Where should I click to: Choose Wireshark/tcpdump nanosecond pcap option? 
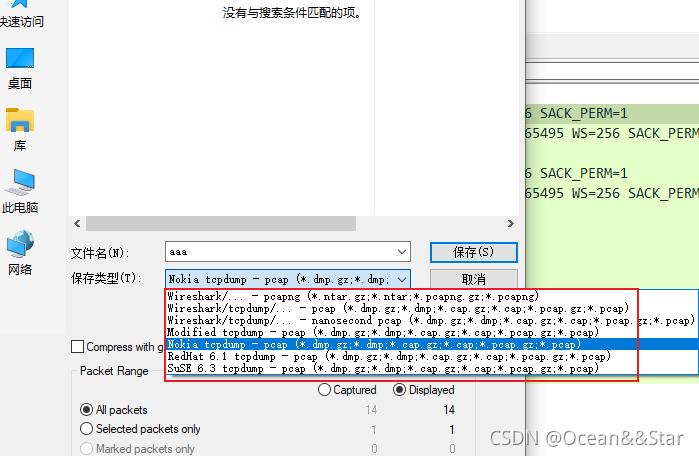(431, 320)
